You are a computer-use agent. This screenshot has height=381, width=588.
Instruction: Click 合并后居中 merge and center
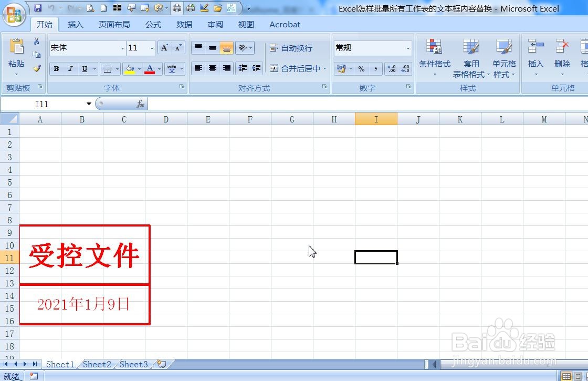coord(295,69)
